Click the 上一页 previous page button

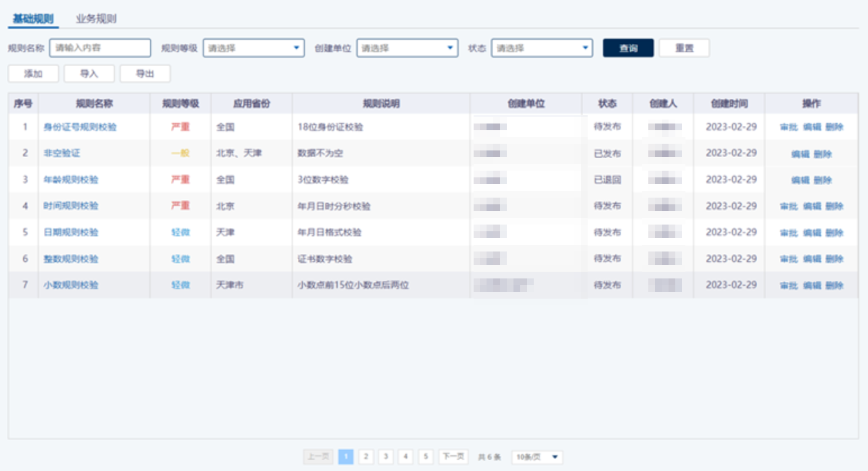coord(318,456)
